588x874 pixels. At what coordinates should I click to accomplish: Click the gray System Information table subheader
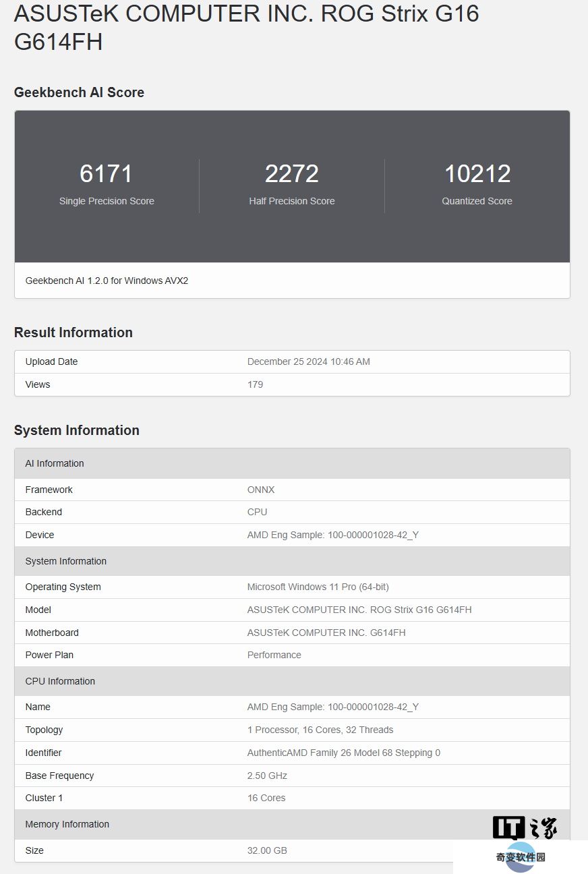click(x=292, y=561)
